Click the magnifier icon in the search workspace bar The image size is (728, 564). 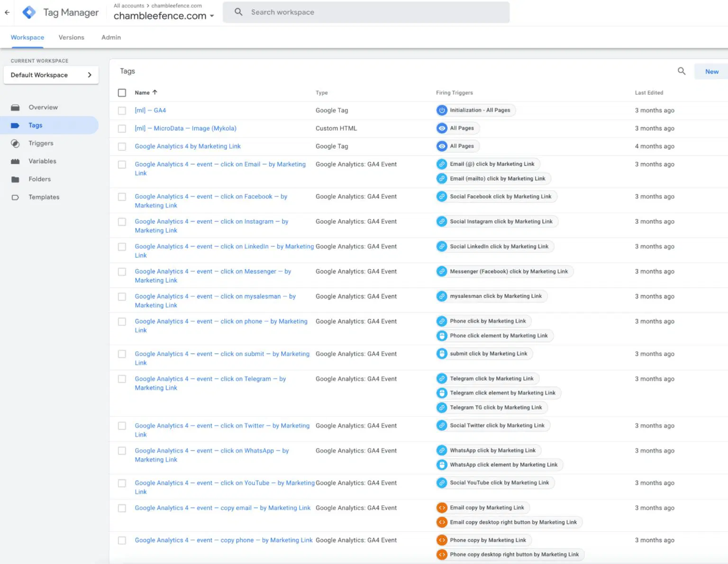[x=238, y=12]
